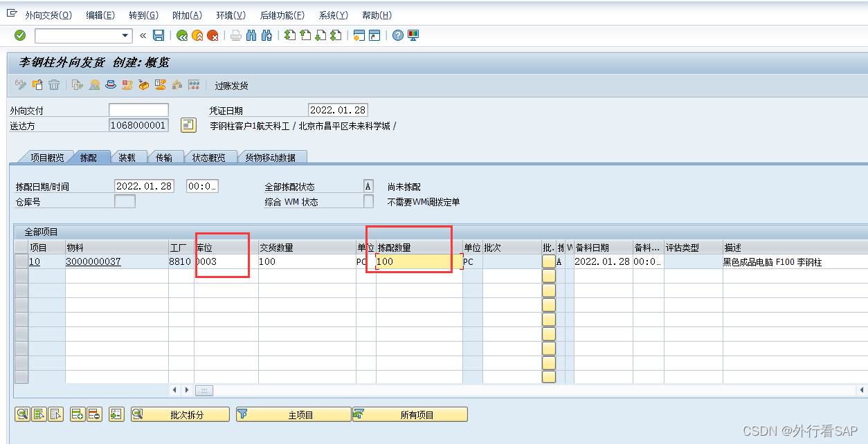Image resolution: width=868 pixels, height=444 pixels.
Task: Open the SAP window menu icon
Action: 12,14
